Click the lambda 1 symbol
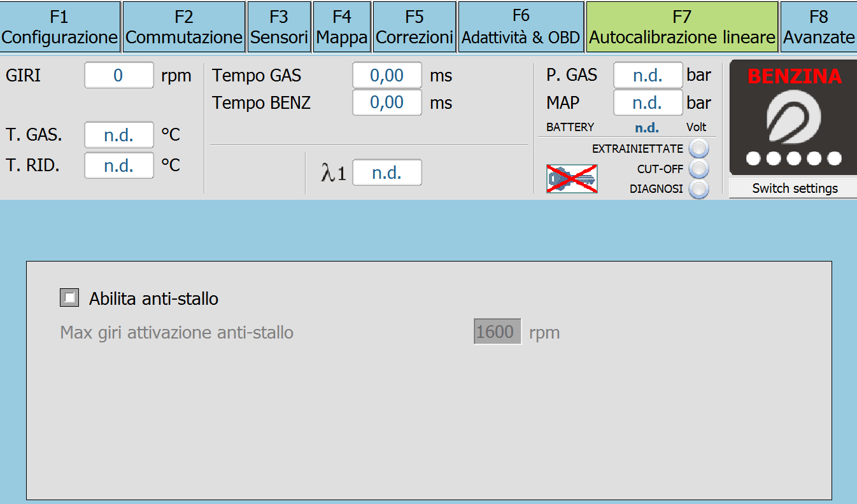The height and width of the screenshot is (504, 857). pyautogui.click(x=334, y=173)
